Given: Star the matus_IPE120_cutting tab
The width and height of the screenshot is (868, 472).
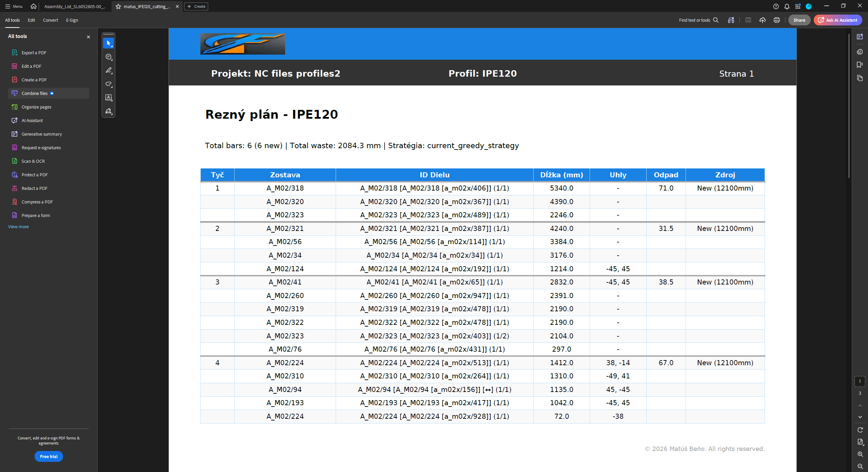Looking at the screenshot, I should 118,6.
